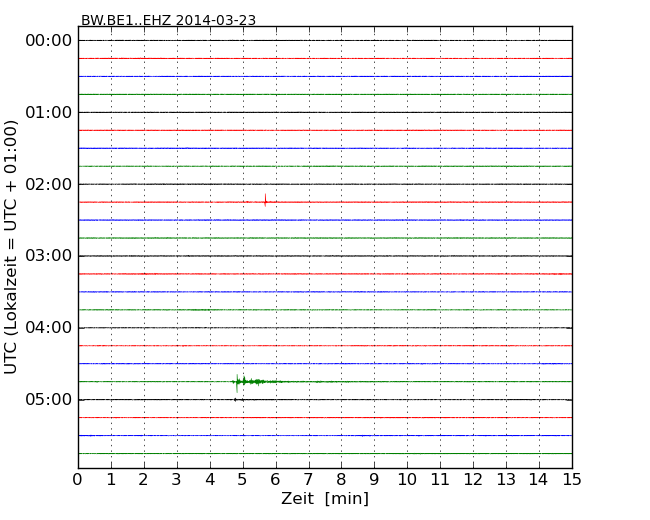Click the x-axis tick label 9
Viewport: 650px width, 520px height.
[x=374, y=480]
